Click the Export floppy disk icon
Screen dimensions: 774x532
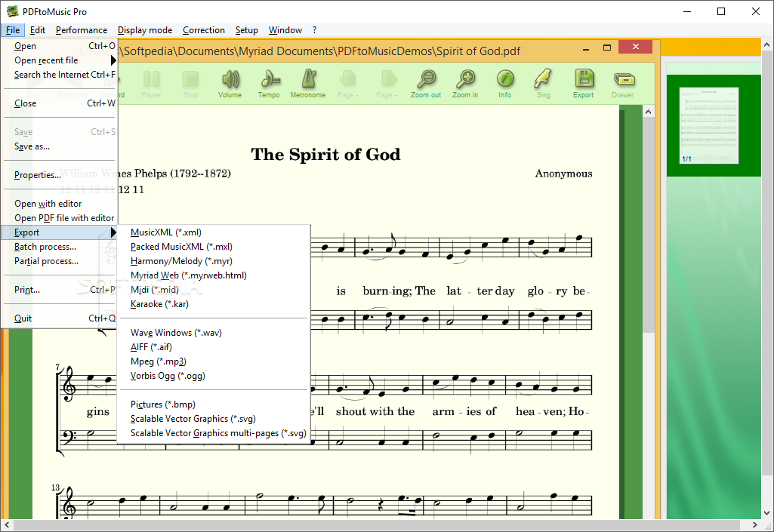(584, 79)
